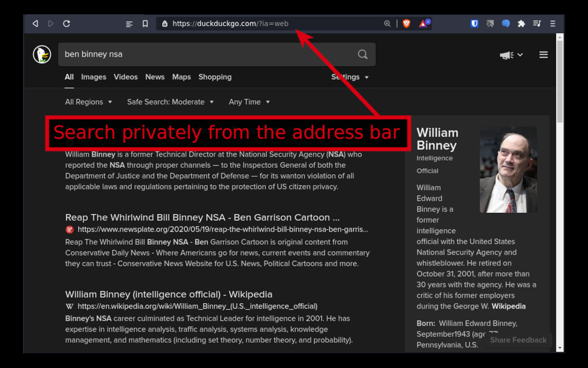Open the Reap The Whirlwind Bill Binney result

point(203,218)
